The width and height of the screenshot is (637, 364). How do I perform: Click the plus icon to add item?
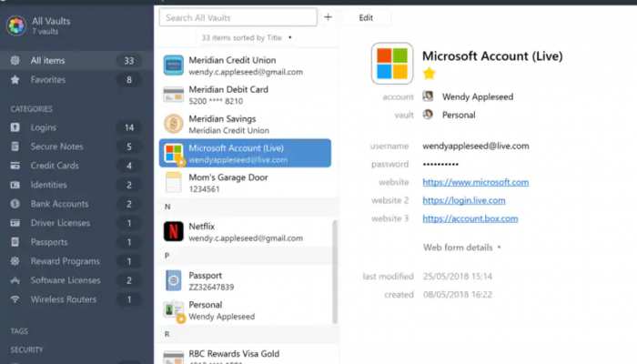(x=328, y=17)
